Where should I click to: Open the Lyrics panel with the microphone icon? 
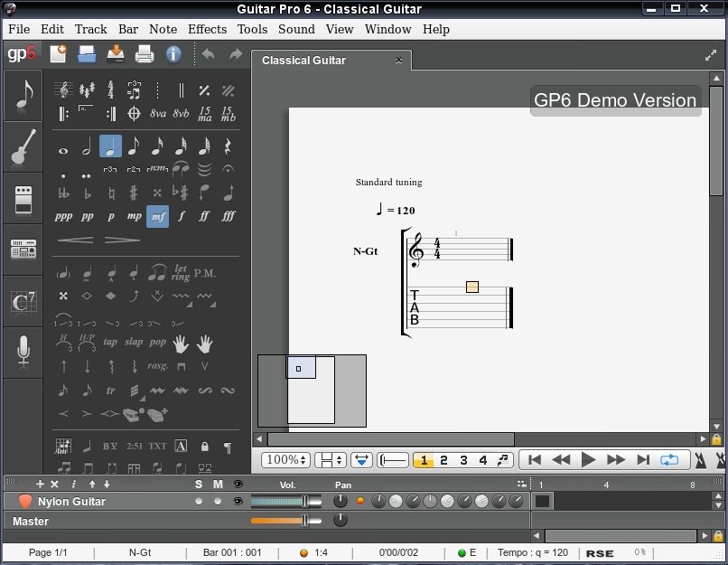click(x=23, y=353)
